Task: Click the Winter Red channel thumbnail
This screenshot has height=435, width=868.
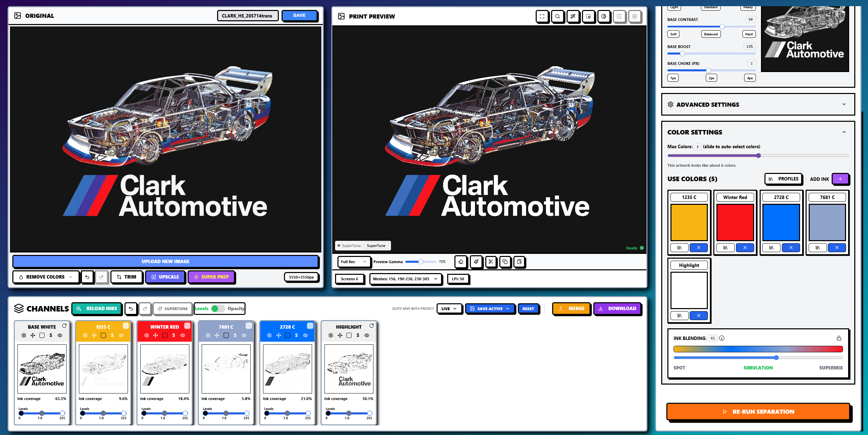Action: point(165,369)
